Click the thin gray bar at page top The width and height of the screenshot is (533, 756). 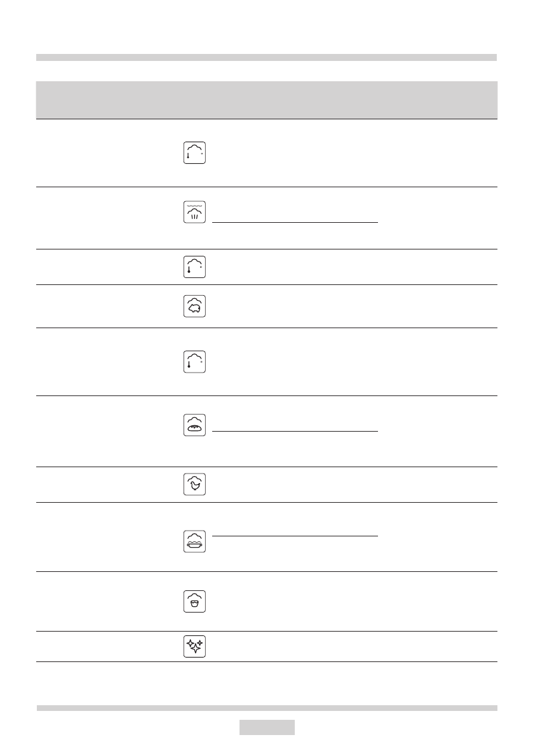click(x=266, y=57)
